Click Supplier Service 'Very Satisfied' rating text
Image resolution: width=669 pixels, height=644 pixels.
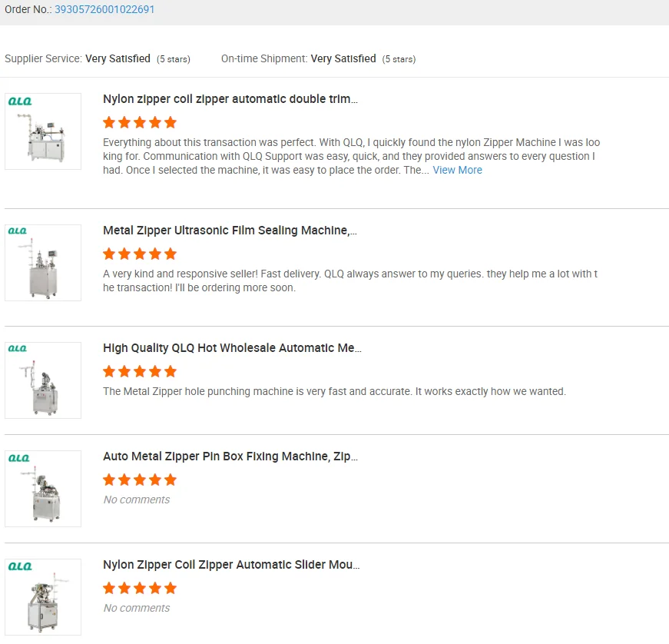point(118,58)
